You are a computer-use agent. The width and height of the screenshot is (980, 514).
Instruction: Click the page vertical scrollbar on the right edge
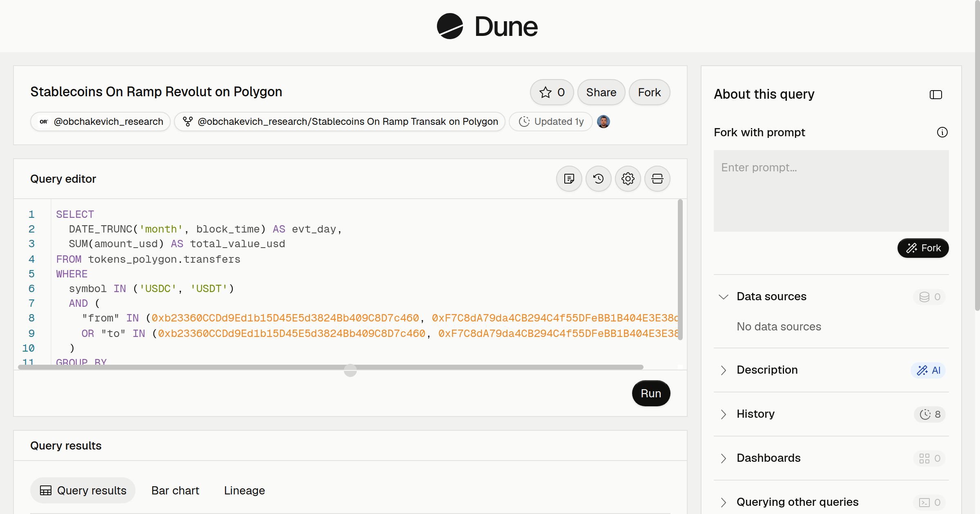[977, 155]
